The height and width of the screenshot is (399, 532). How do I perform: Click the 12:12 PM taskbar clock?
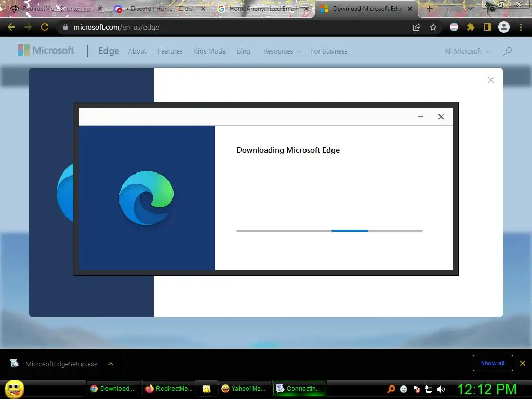487,389
